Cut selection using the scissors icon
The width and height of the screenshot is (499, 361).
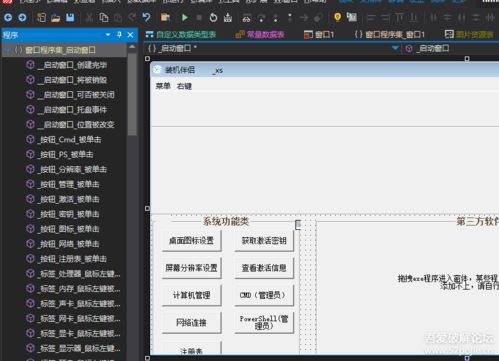click(89, 17)
